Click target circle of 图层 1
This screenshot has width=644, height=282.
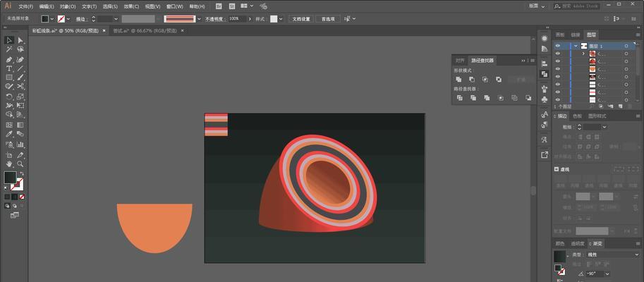point(626,46)
